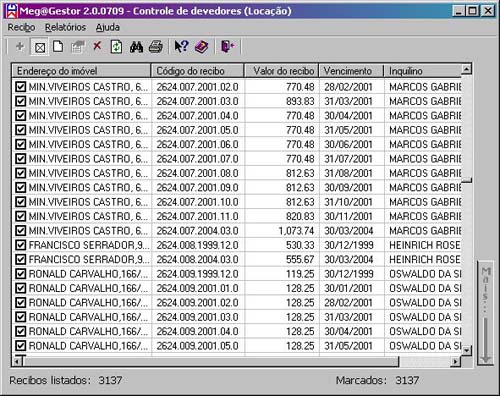Open the Ajuda menu
Screen dimensions: 500x396
[108, 27]
